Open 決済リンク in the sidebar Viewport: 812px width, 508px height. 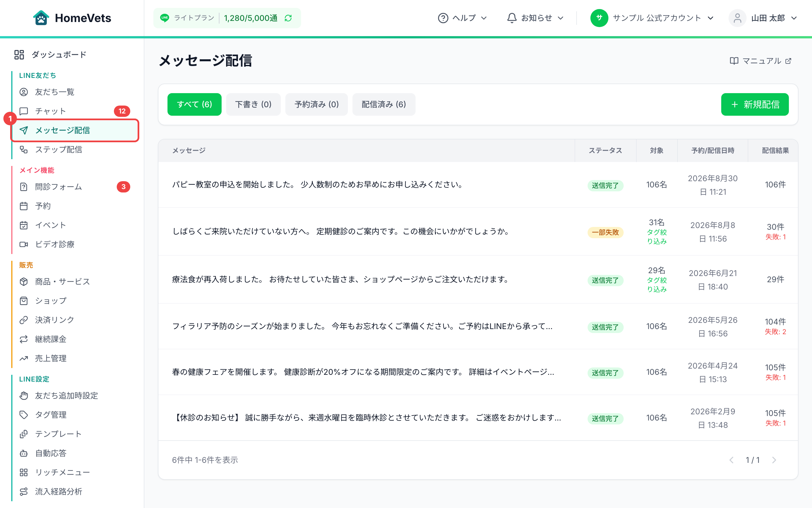click(x=47, y=320)
